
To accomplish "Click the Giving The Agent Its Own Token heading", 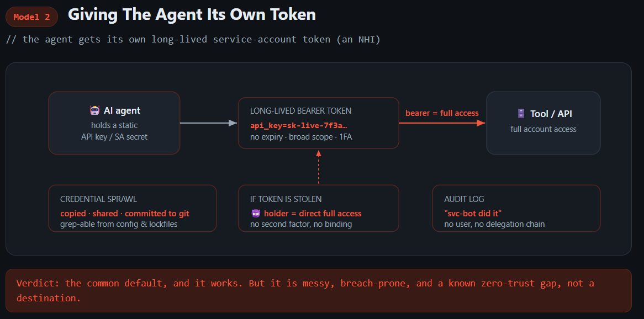I will click(x=192, y=15).
